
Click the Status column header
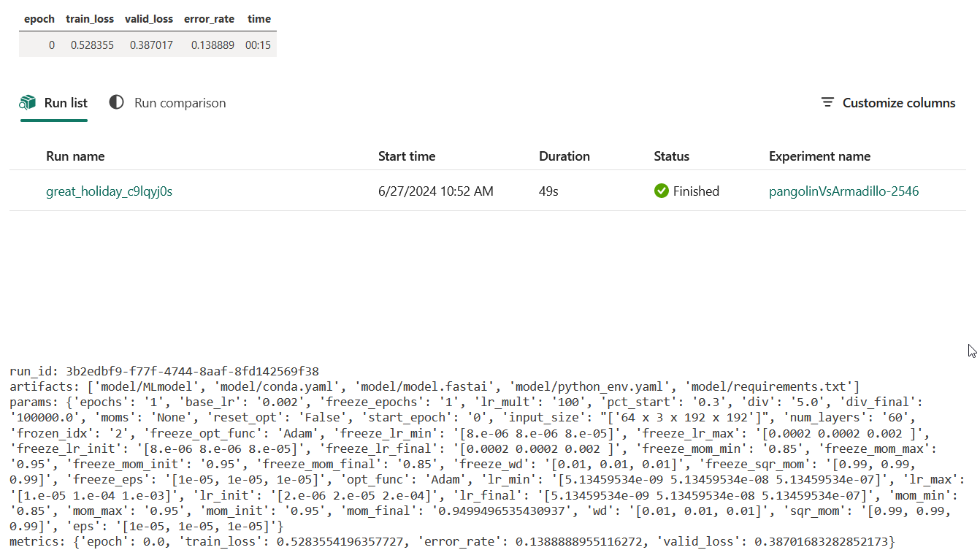(x=671, y=156)
